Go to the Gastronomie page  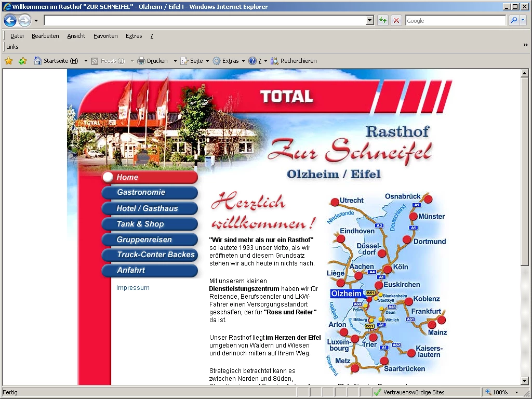(150, 193)
